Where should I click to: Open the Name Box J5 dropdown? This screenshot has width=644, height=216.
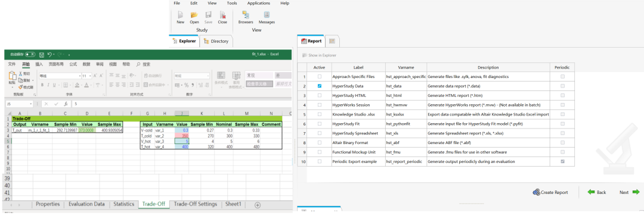point(31,104)
